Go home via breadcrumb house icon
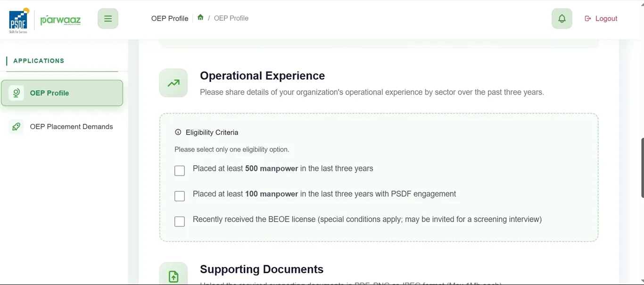644x285 pixels. pos(200,17)
